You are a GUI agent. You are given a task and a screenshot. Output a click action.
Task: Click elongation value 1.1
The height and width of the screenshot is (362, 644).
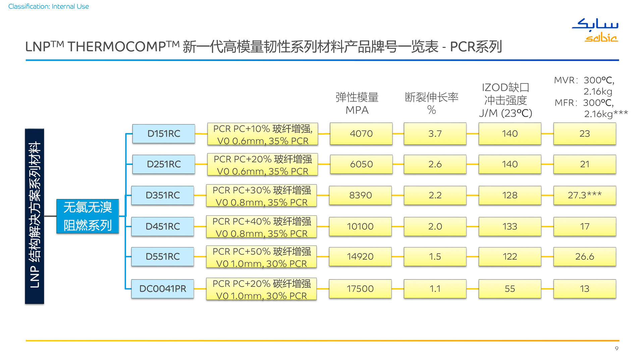(435, 289)
